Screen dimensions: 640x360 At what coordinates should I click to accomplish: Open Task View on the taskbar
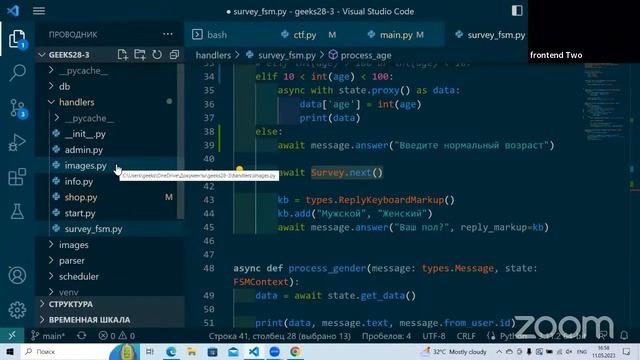point(150,351)
